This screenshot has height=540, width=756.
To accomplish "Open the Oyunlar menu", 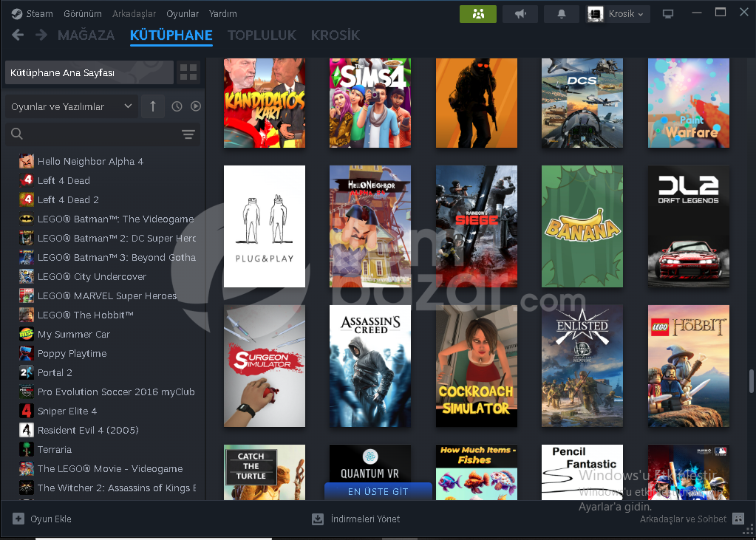I will (183, 13).
